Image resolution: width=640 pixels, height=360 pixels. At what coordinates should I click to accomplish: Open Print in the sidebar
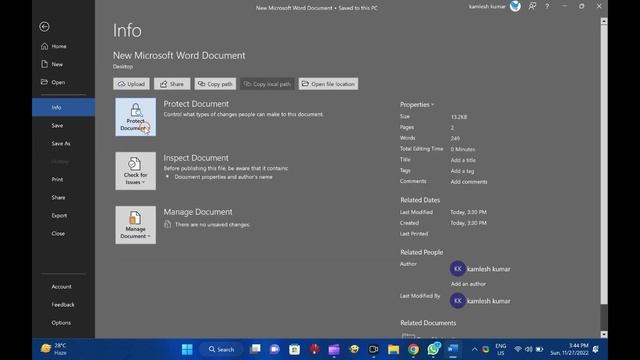(63, 179)
